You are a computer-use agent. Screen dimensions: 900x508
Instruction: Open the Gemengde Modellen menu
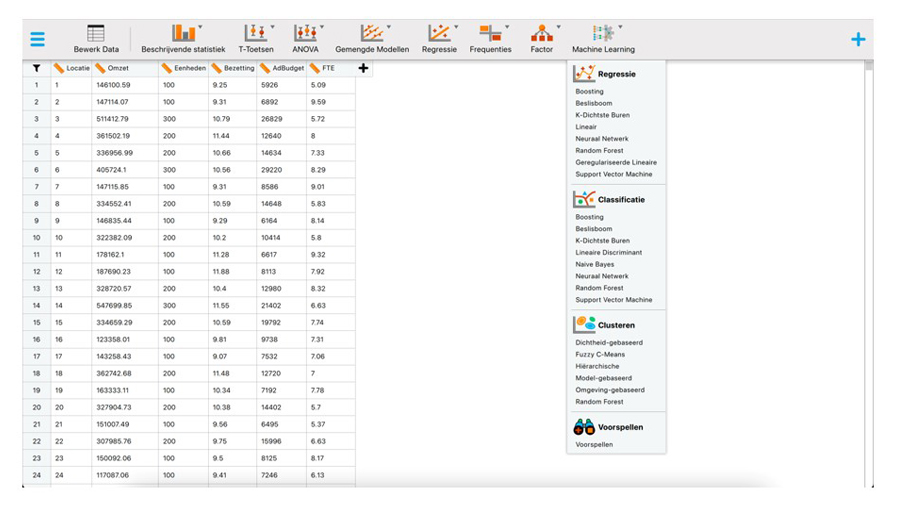pyautogui.click(x=371, y=35)
